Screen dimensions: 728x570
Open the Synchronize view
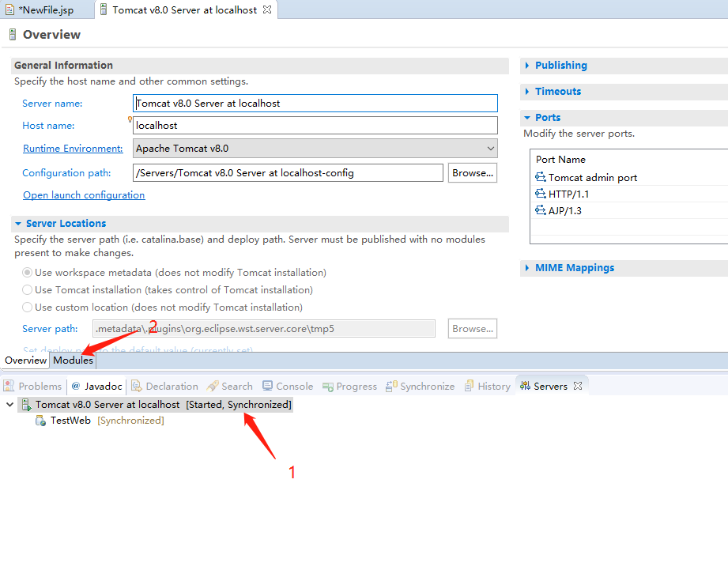click(424, 386)
